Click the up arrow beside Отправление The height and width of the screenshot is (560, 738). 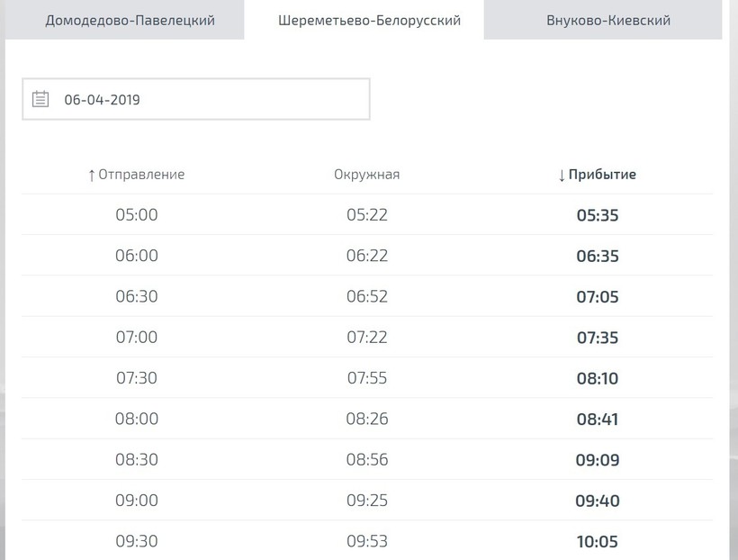[x=91, y=176]
